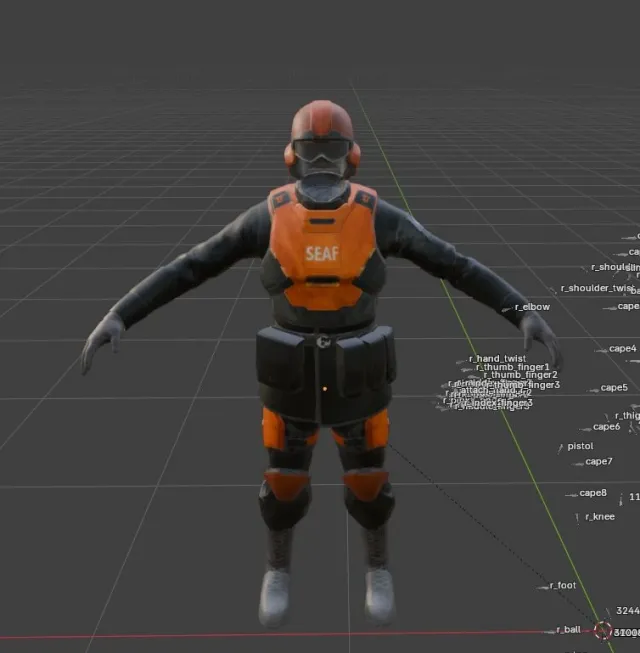Select the r_thumb_finger1 bone label
The height and width of the screenshot is (653, 640).
[513, 367]
